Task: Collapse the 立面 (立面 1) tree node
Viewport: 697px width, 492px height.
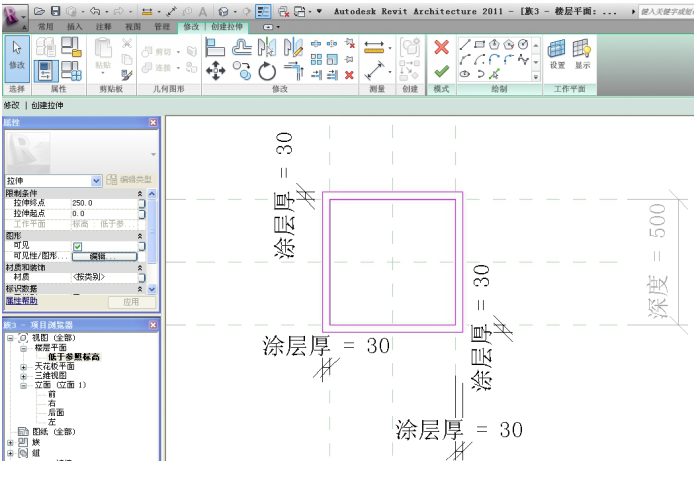Action: (23, 385)
